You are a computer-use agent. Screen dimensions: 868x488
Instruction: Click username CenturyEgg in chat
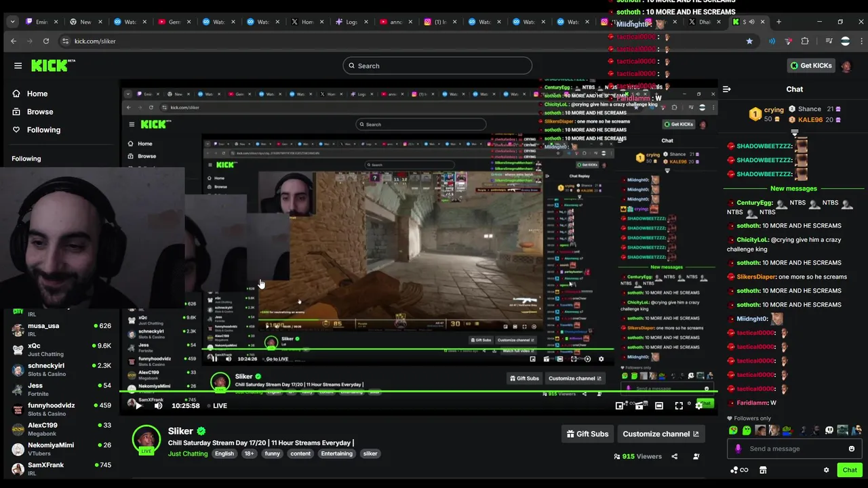tap(755, 203)
